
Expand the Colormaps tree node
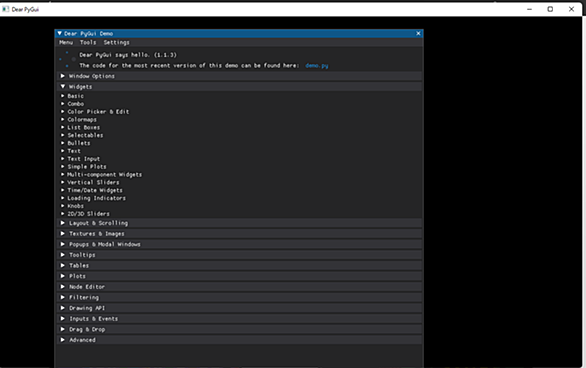tap(78, 120)
